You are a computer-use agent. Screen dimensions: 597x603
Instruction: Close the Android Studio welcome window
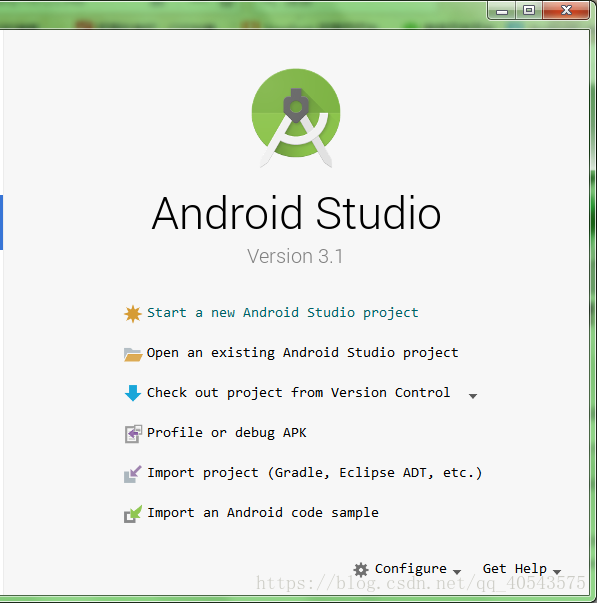[566, 10]
